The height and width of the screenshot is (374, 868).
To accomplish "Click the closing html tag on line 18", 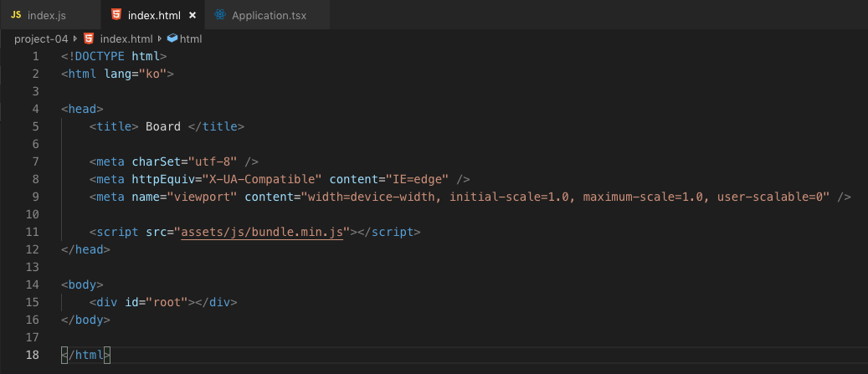I will 86,355.
